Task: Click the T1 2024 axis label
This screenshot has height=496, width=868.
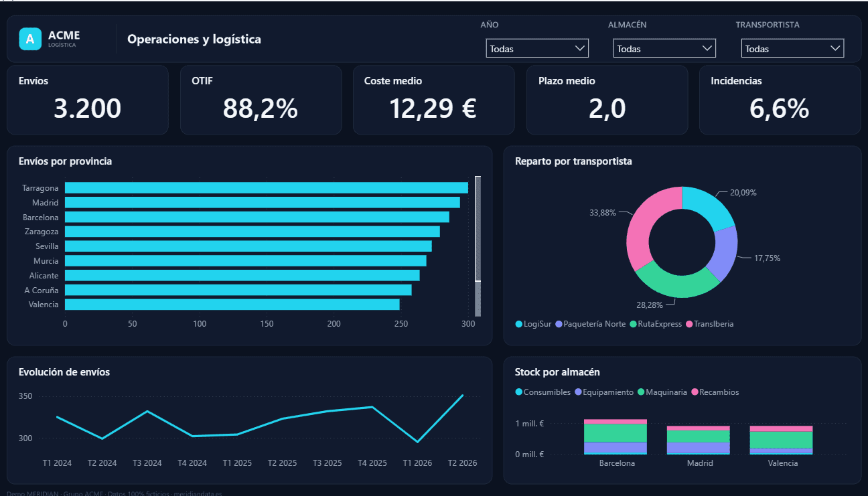Action: click(x=57, y=463)
